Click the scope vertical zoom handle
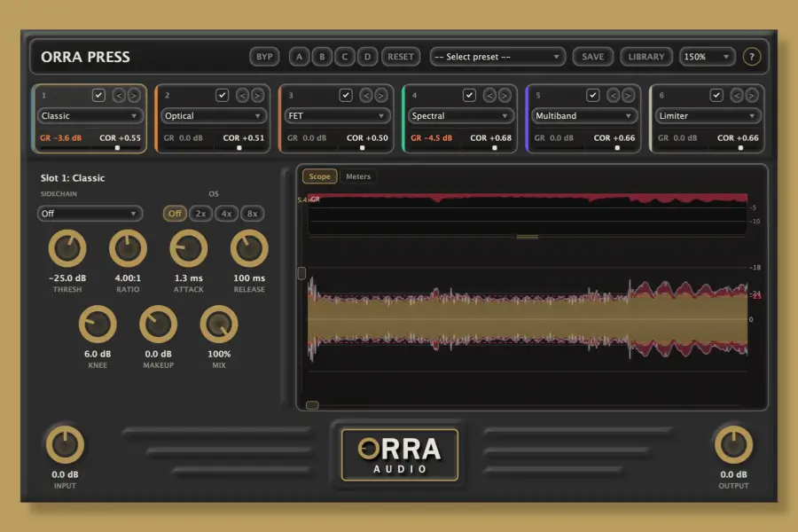 click(x=301, y=273)
